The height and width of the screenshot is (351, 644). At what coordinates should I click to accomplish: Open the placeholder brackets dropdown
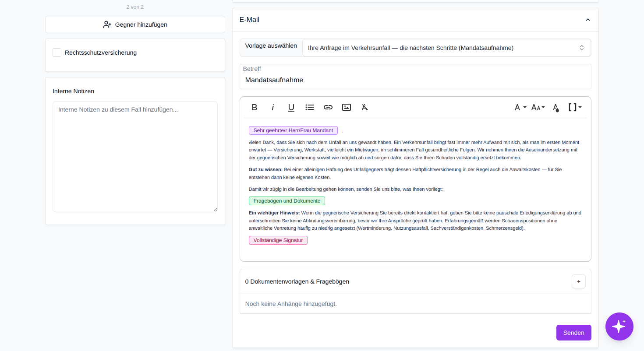click(575, 107)
